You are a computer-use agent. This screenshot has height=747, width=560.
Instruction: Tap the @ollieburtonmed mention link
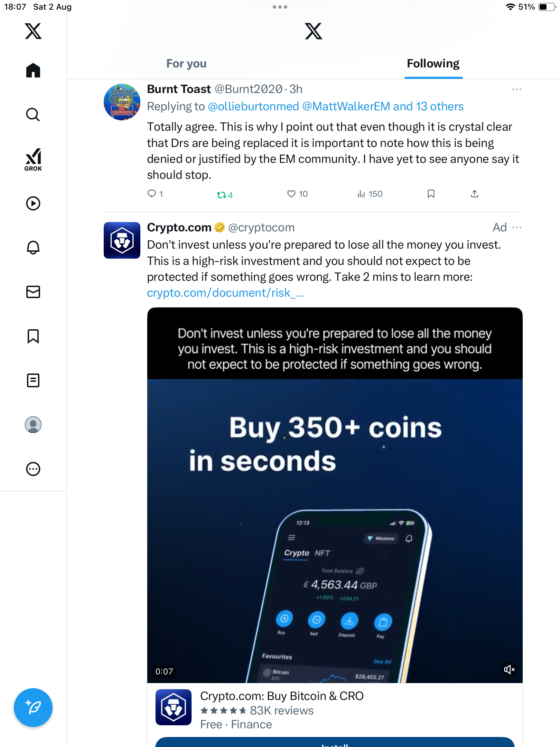click(253, 107)
